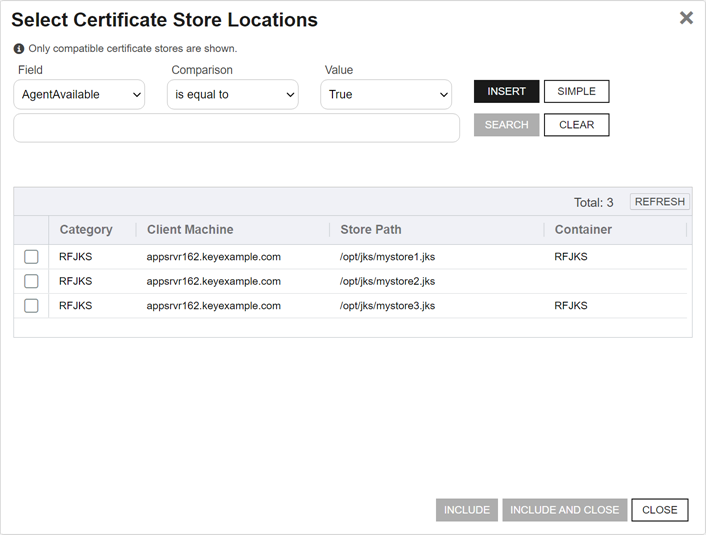This screenshot has height=535, width=706.
Task: Focus the query text input field
Action: point(236,128)
